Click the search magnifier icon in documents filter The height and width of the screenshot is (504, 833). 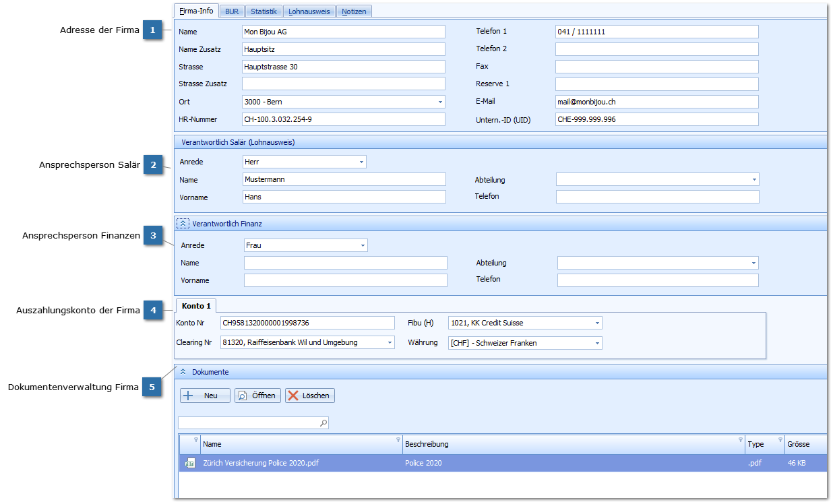pyautogui.click(x=323, y=423)
